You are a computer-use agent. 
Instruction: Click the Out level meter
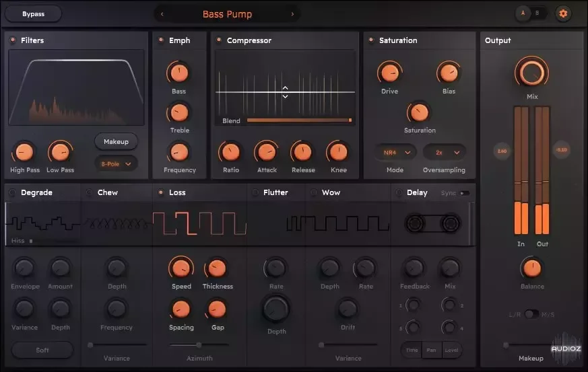(542, 170)
